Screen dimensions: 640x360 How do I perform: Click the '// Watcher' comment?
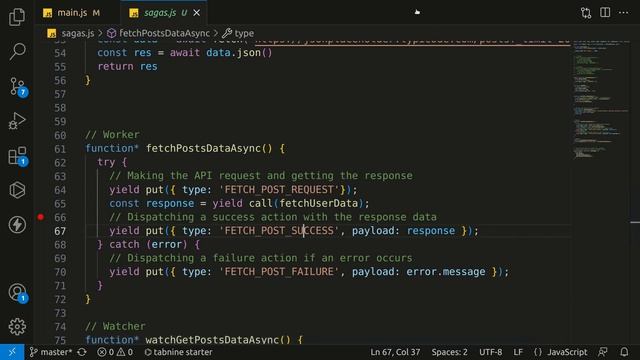click(x=115, y=326)
